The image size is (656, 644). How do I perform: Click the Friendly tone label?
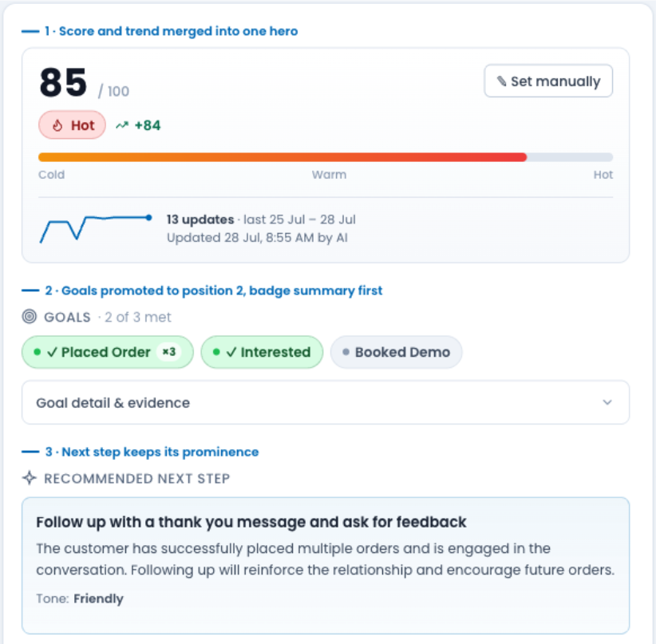click(98, 599)
